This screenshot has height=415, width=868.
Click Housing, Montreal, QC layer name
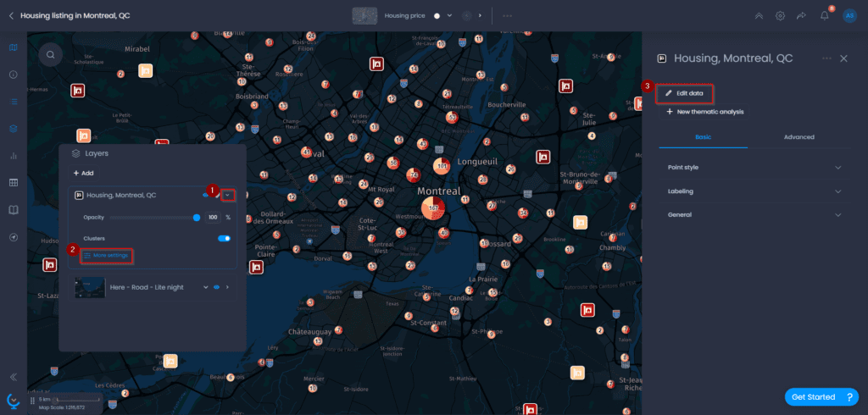(121, 195)
